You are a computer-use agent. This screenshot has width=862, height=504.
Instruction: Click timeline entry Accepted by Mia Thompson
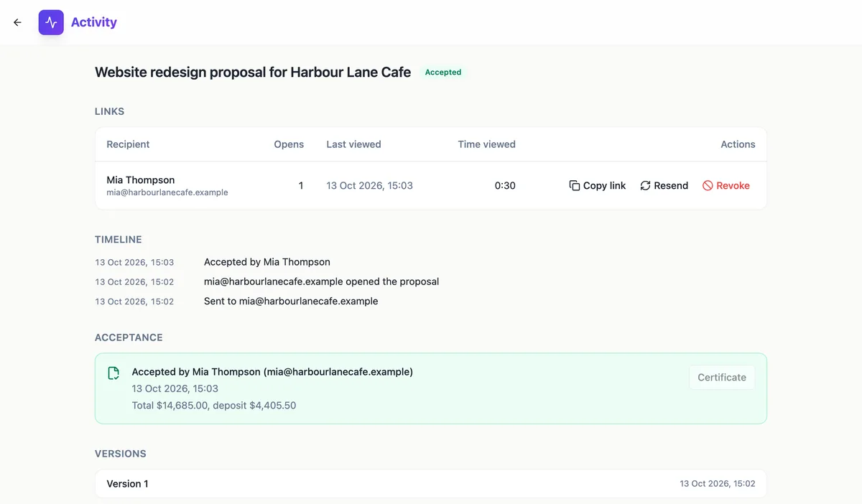click(x=267, y=262)
